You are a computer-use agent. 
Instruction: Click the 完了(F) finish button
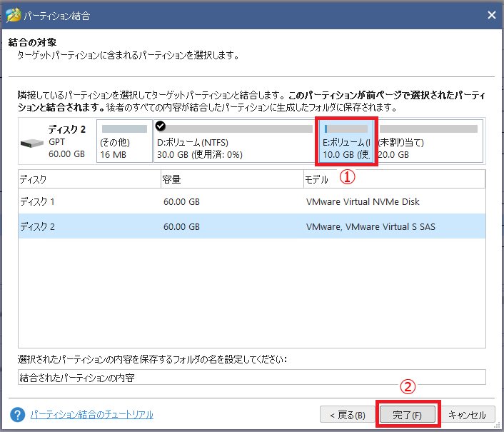click(x=407, y=415)
